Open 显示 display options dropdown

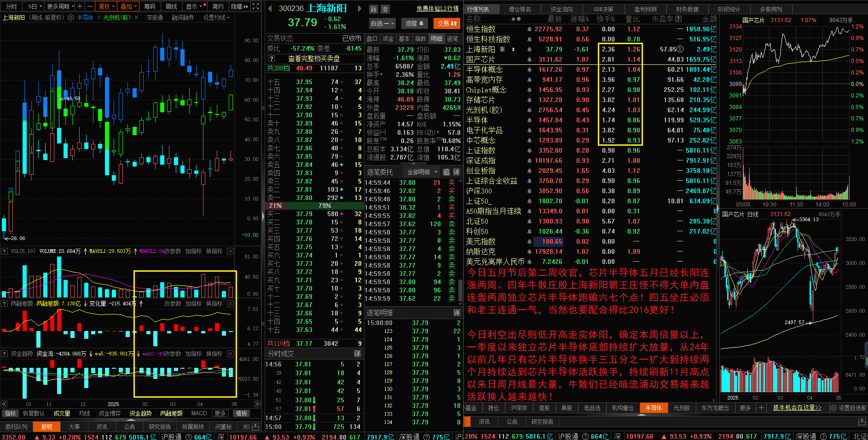(x=194, y=6)
